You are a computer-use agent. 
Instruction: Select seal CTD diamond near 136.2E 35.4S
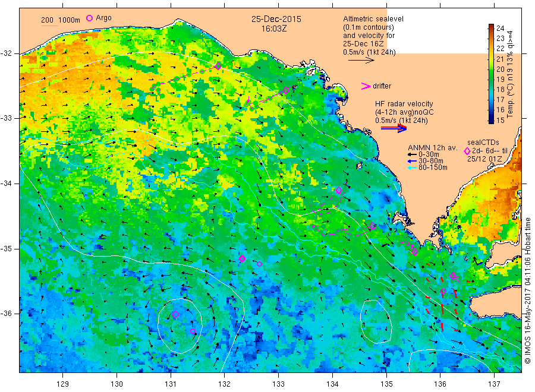[453, 276]
